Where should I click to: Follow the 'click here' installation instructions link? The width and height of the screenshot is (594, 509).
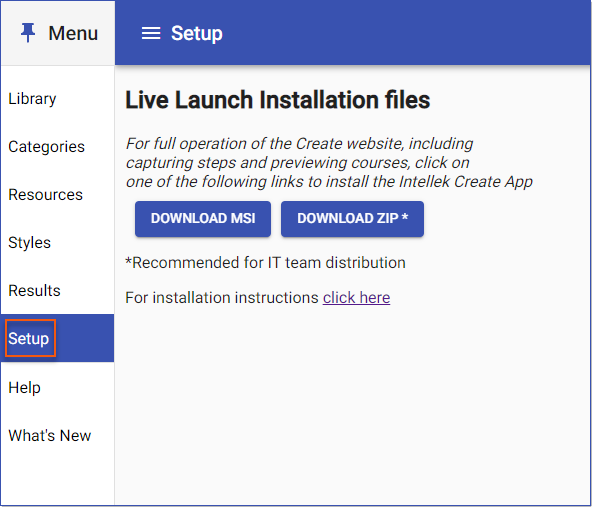tap(356, 298)
